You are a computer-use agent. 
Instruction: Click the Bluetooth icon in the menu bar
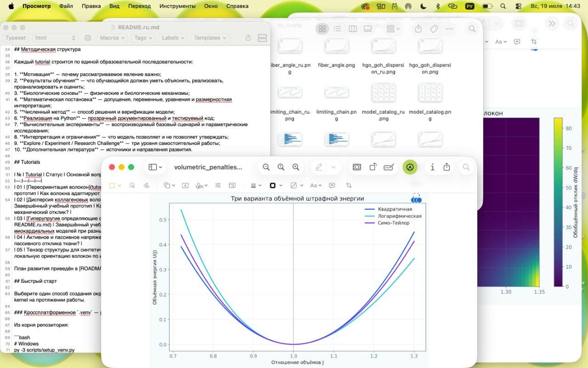(x=438, y=6)
